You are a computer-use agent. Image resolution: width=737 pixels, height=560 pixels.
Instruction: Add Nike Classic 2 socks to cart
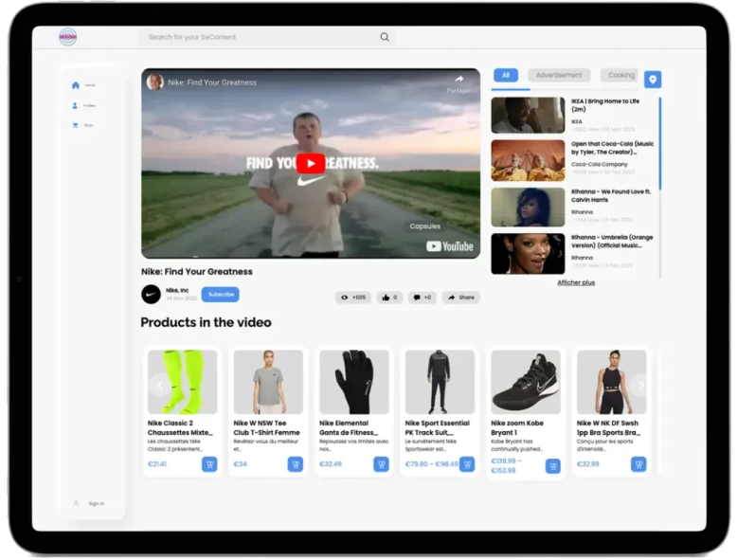(x=209, y=464)
